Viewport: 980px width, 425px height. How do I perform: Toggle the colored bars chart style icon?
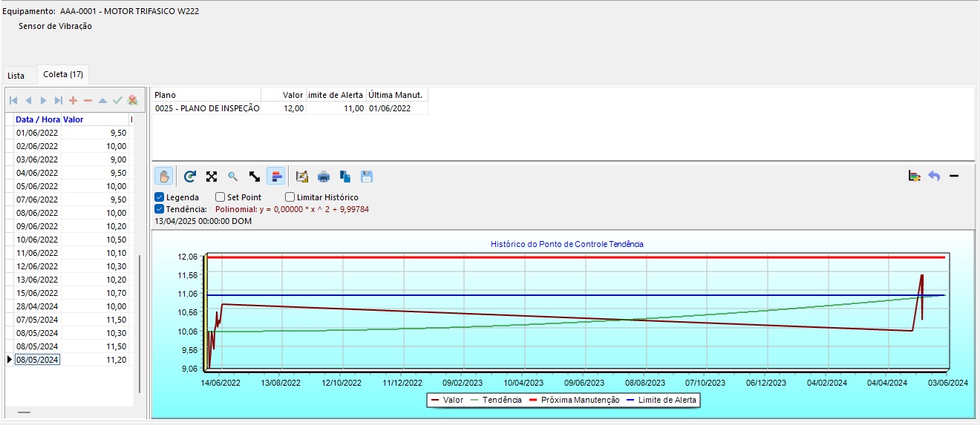[275, 177]
